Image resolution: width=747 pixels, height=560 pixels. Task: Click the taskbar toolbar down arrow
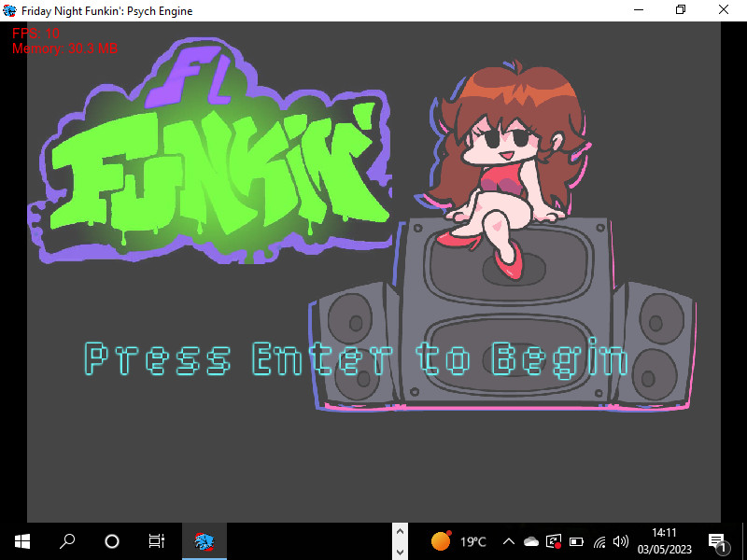coord(401,552)
